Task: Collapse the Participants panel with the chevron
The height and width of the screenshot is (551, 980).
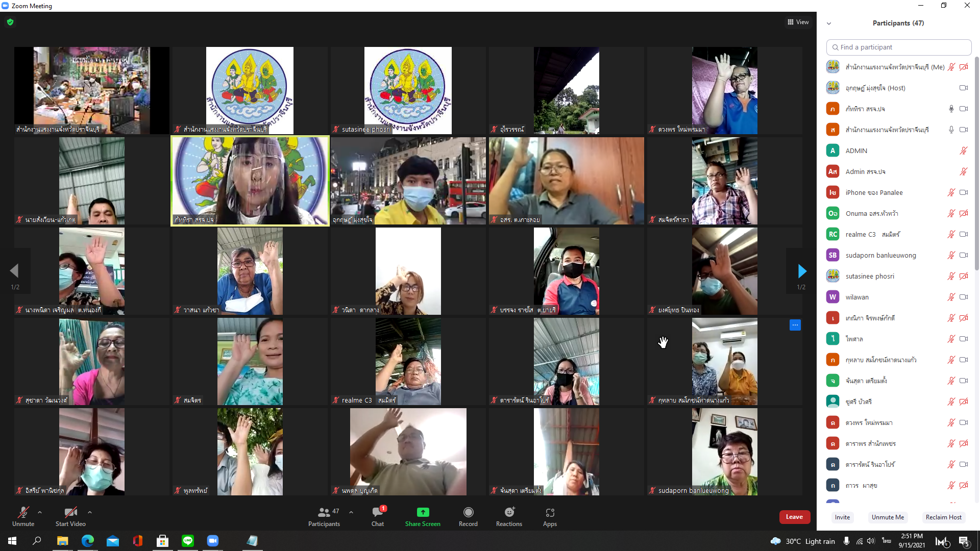Action: [829, 23]
